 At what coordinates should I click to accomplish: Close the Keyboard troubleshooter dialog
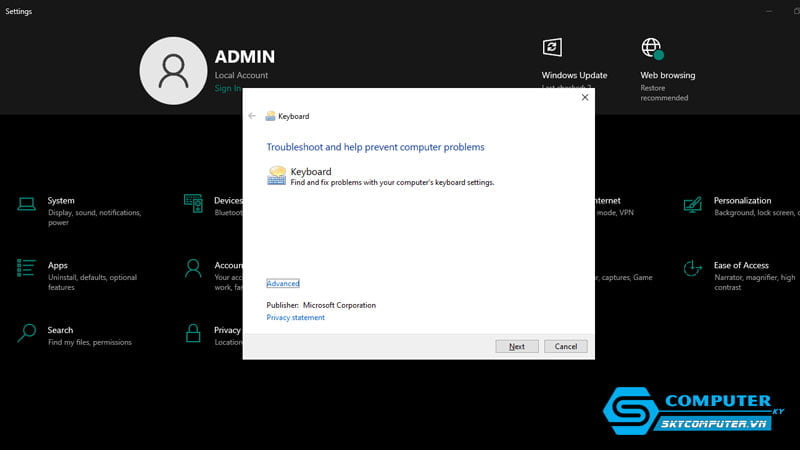coord(585,97)
